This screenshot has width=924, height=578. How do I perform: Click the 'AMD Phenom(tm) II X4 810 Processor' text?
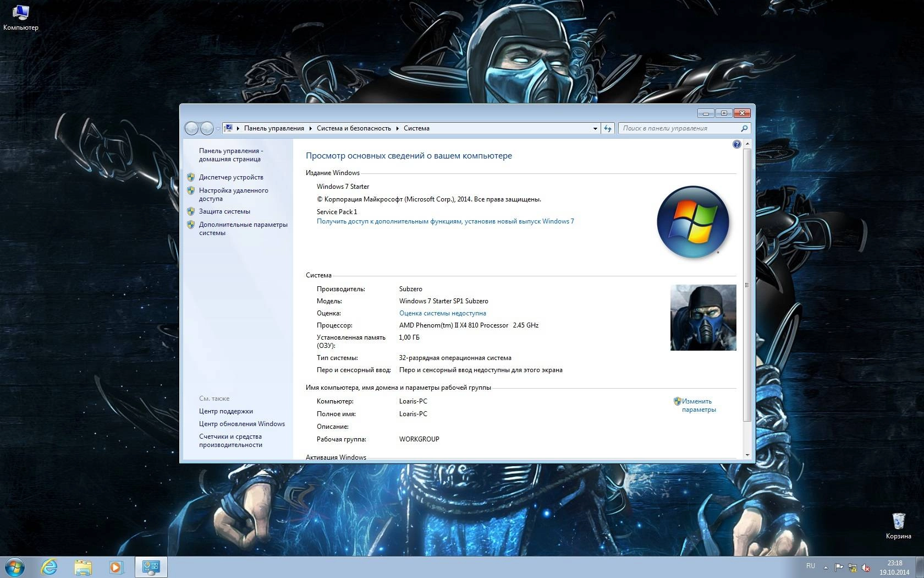tap(454, 325)
